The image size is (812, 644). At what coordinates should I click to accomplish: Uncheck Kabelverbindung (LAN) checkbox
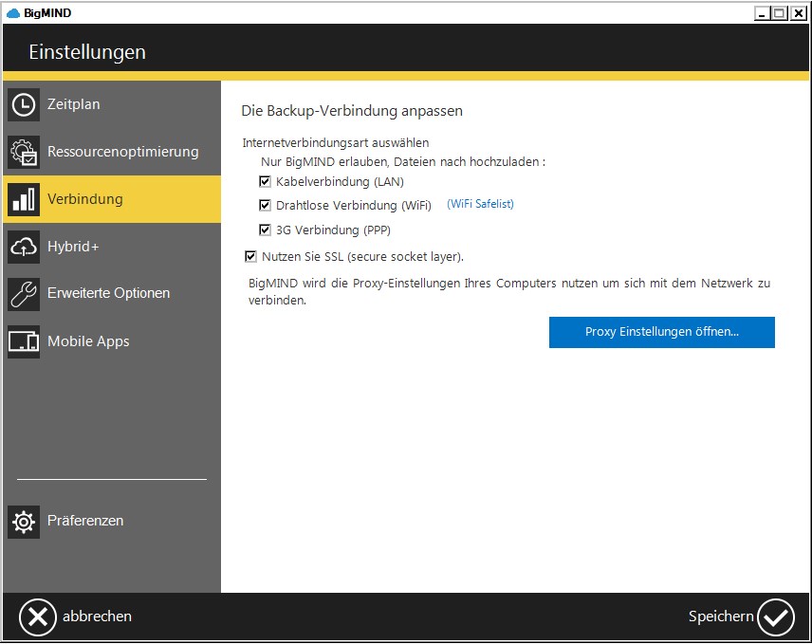pyautogui.click(x=265, y=181)
